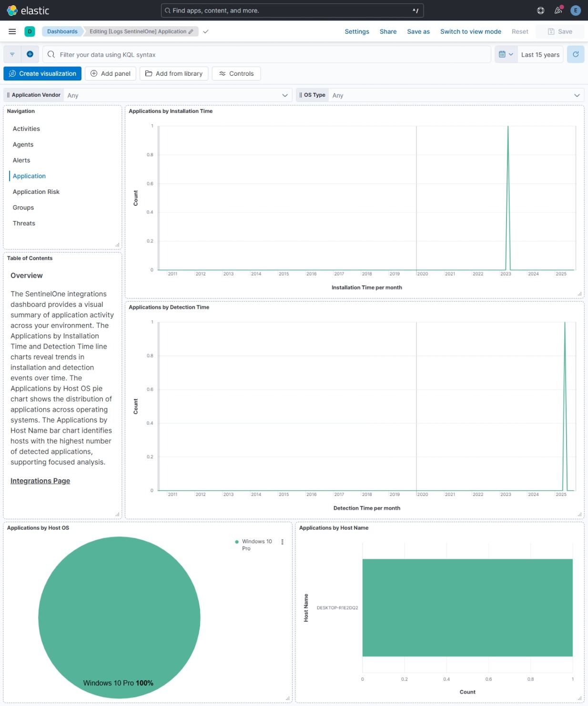This screenshot has height=706, width=588.
Task: Open the Integrations Page link
Action: click(40, 481)
